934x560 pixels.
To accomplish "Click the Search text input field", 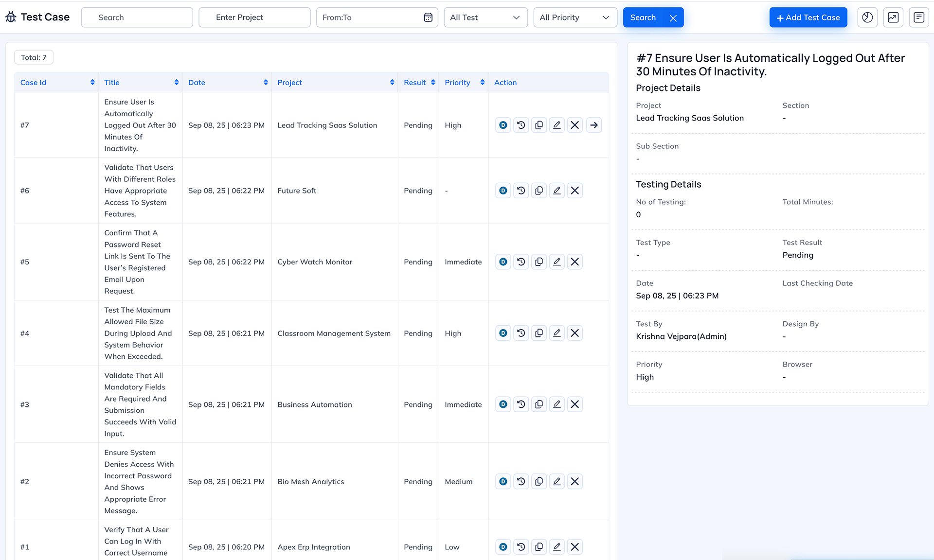I will (137, 17).
